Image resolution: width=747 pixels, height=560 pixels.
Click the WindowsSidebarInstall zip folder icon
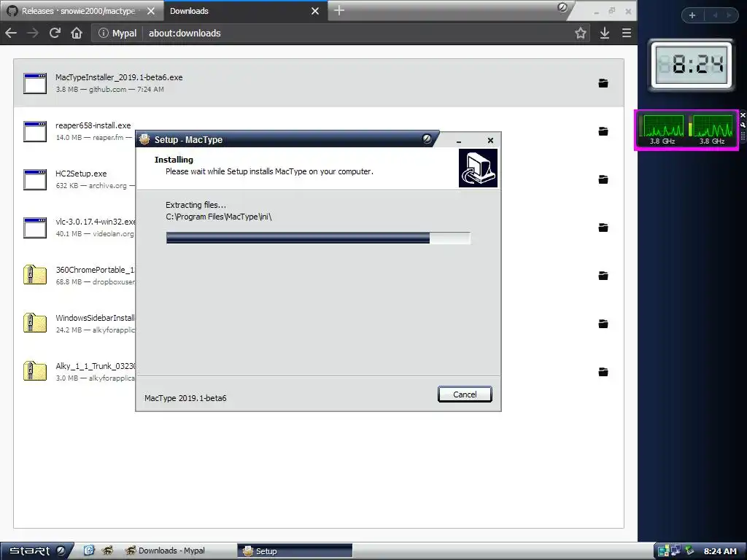pos(35,323)
